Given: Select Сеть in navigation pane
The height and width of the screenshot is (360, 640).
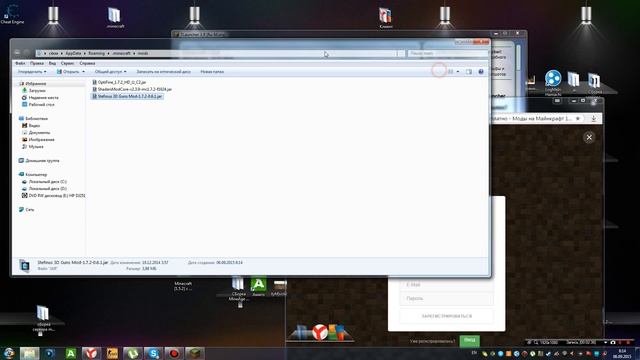Looking at the screenshot, I should coord(30,209).
